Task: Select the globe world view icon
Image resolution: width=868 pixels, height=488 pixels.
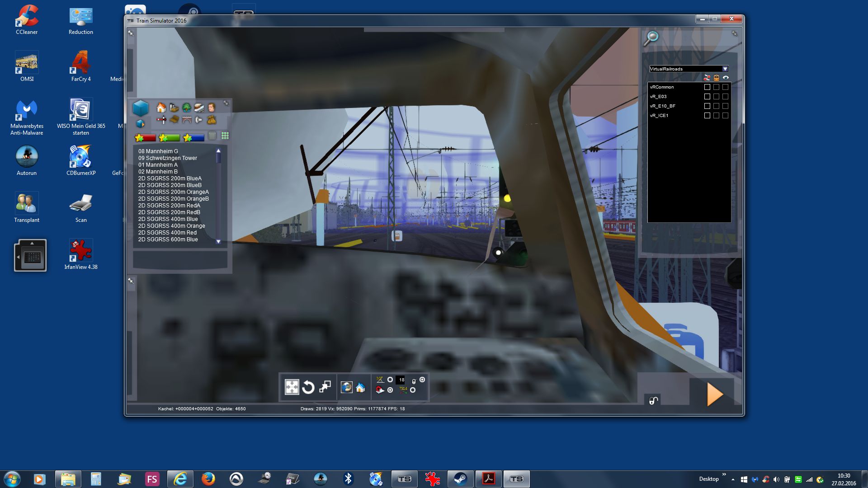Action: pyautogui.click(x=347, y=387)
